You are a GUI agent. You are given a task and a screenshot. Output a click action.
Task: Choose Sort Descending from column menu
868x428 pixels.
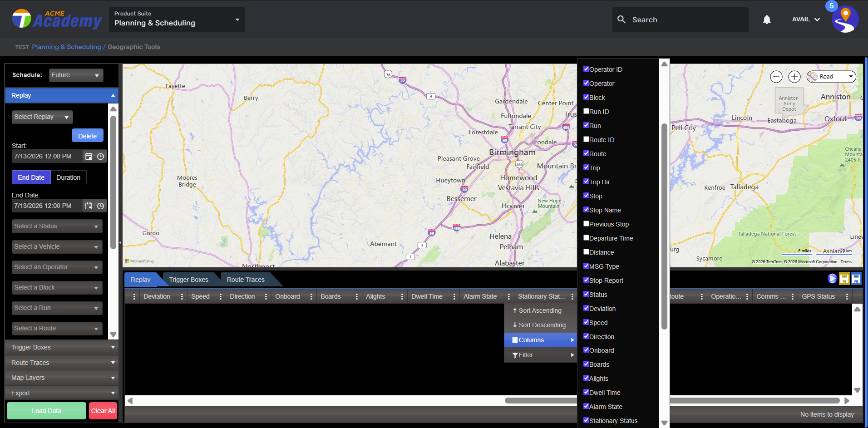(540, 325)
